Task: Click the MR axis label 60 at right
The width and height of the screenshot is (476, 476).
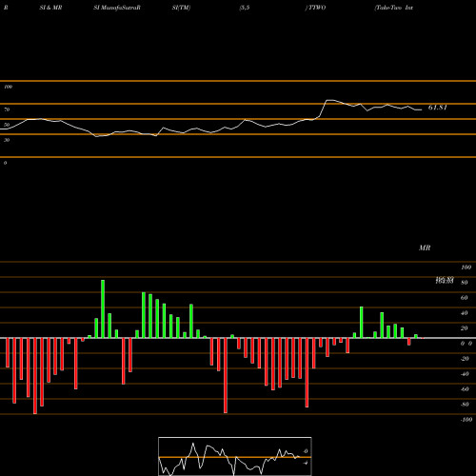Action: point(464,298)
